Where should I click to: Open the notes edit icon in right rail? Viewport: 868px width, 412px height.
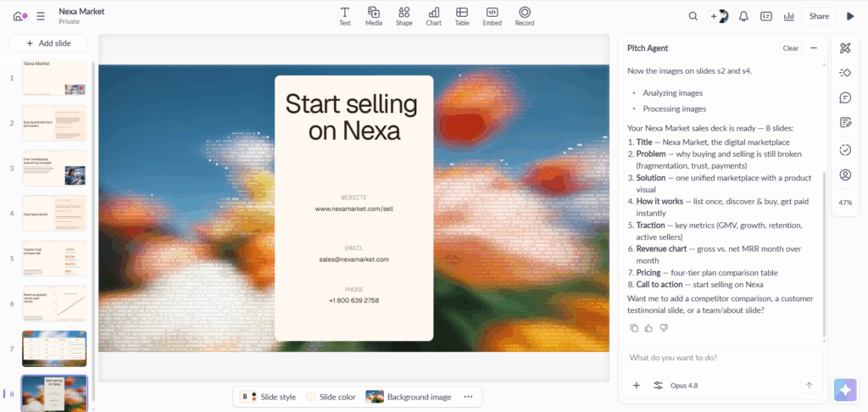pos(845,122)
